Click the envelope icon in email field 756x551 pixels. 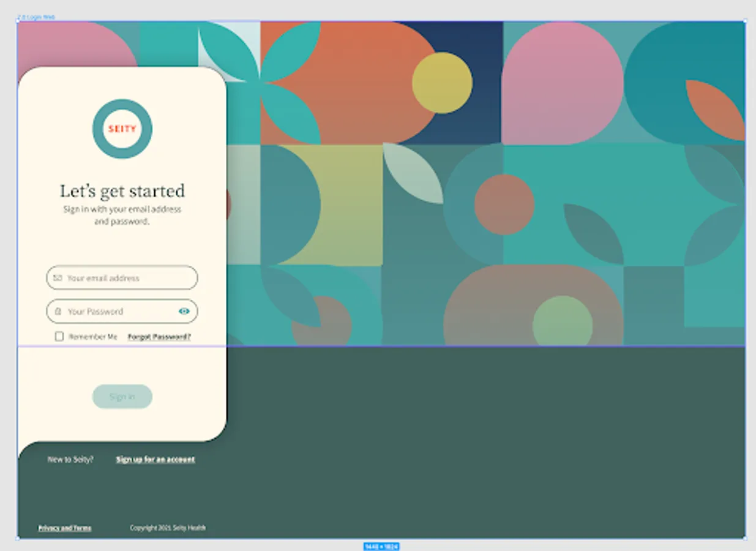coord(58,278)
